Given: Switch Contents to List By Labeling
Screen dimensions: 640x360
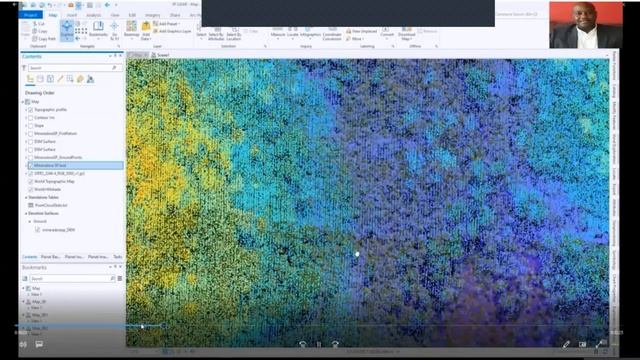Looking at the screenshot, I should tap(80, 79).
